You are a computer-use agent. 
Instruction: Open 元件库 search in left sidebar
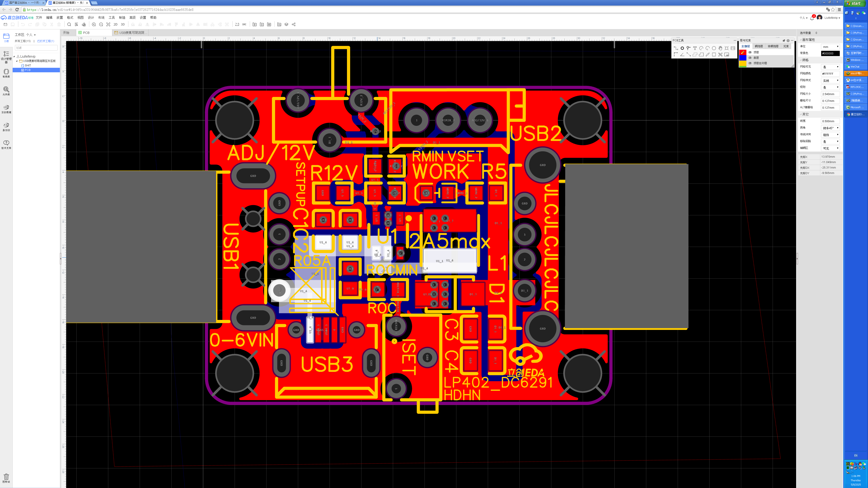pyautogui.click(x=6, y=91)
